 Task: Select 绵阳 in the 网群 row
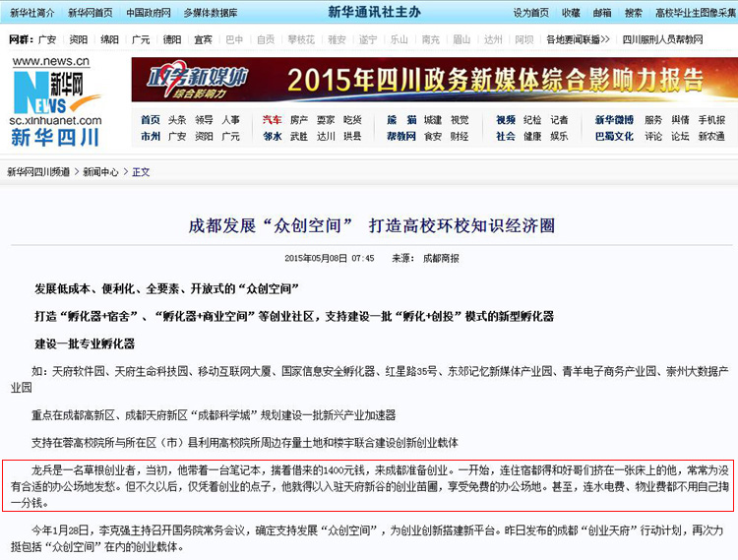(x=109, y=39)
